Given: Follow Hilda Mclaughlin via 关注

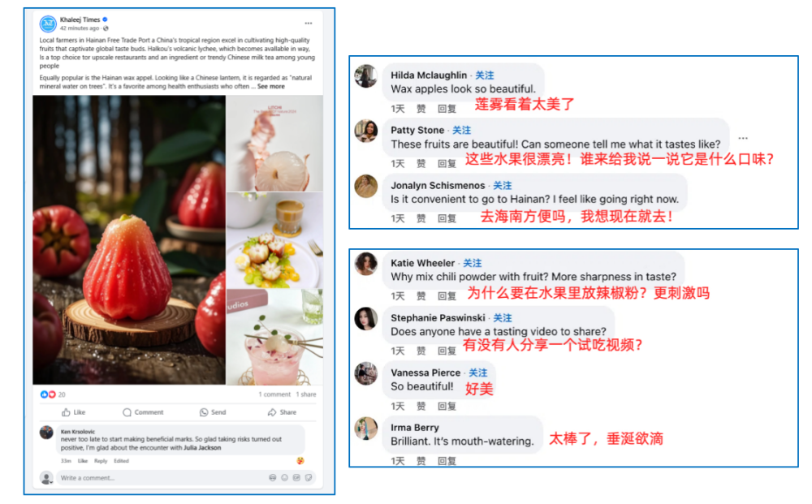Looking at the screenshot, I should [485, 75].
